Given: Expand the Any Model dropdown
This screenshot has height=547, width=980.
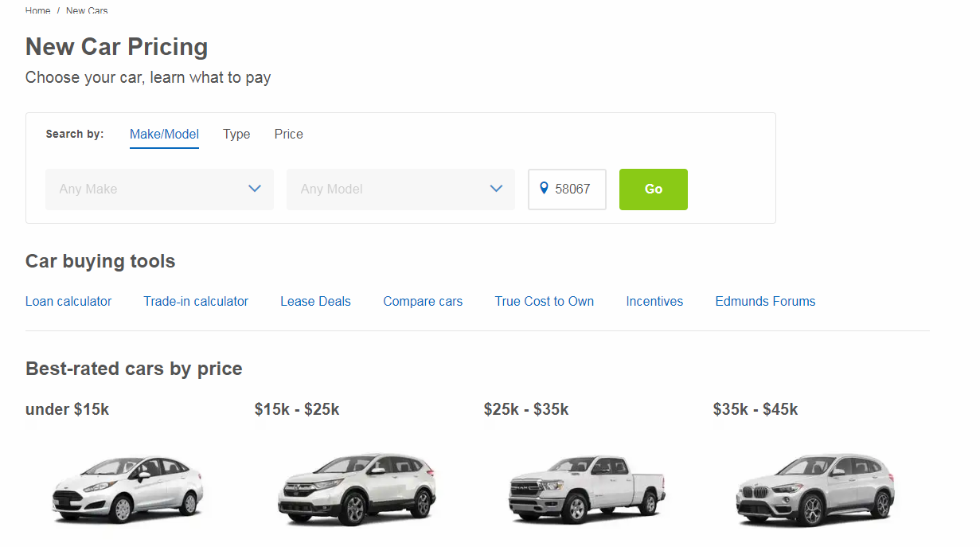Looking at the screenshot, I should [x=400, y=189].
